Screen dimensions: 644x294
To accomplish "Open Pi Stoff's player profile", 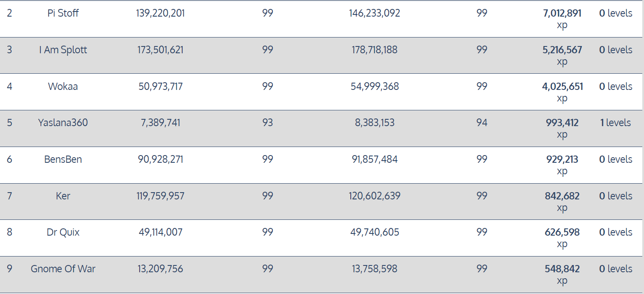I will click(x=63, y=13).
